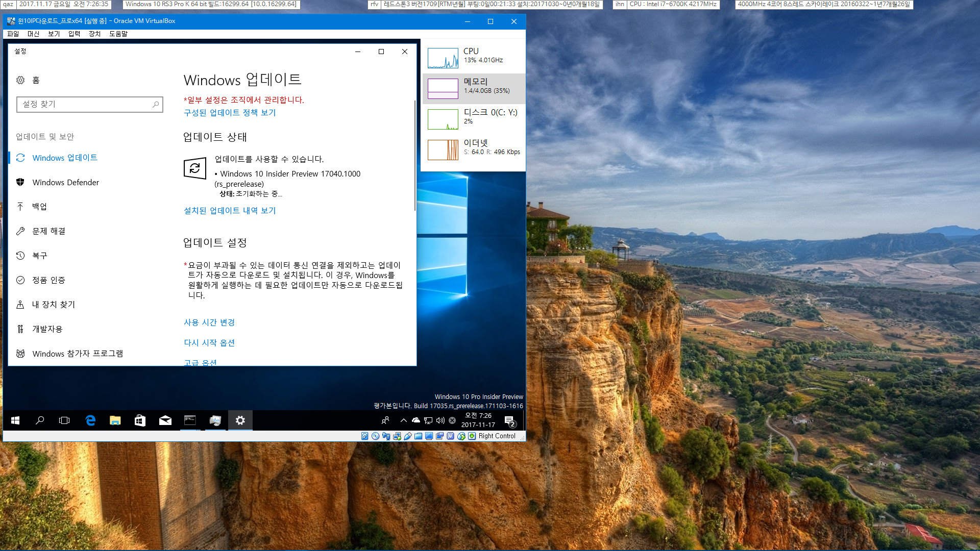Click the 백업 upload arrow icon

pyautogui.click(x=20, y=207)
